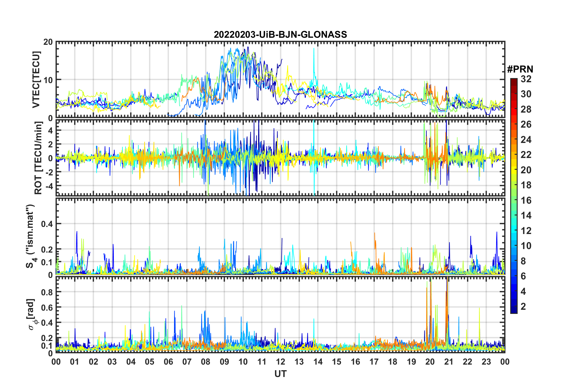Click inside the ROT plot panel

280,157
